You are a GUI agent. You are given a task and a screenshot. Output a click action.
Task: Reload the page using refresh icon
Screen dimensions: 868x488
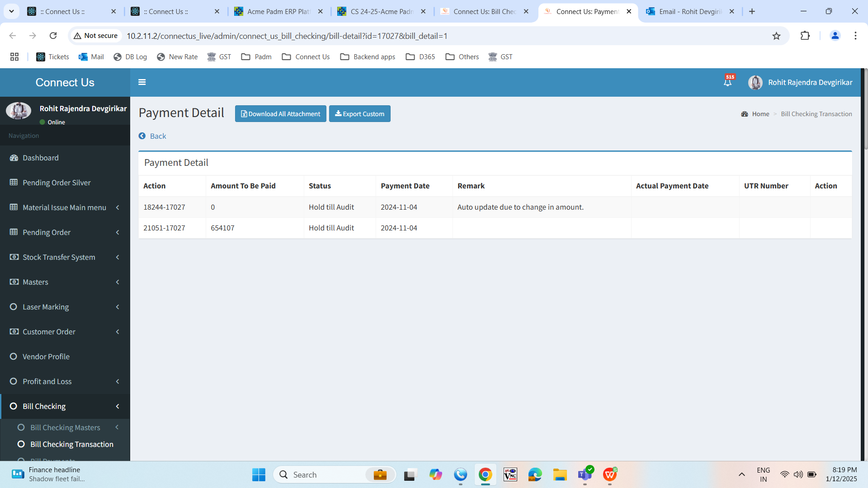pos(53,36)
